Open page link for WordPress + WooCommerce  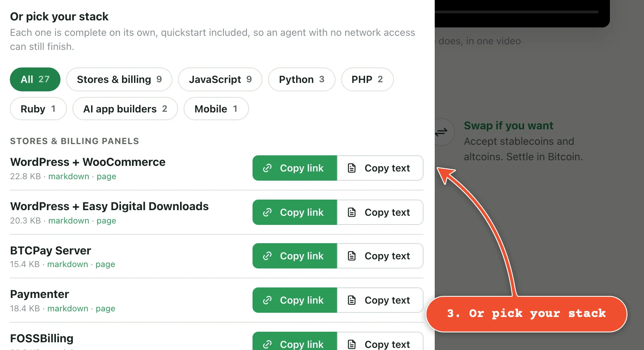[x=107, y=176]
